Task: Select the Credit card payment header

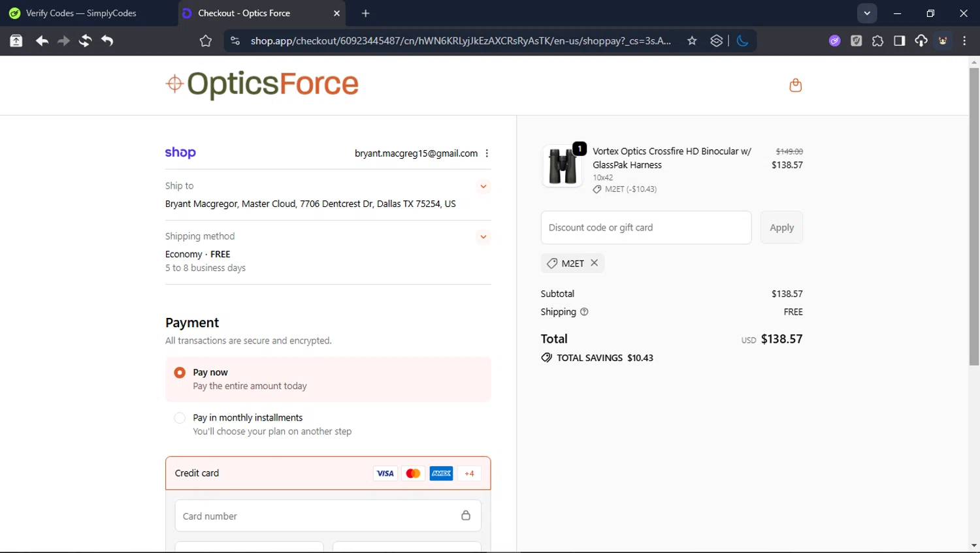Action: tap(328, 473)
